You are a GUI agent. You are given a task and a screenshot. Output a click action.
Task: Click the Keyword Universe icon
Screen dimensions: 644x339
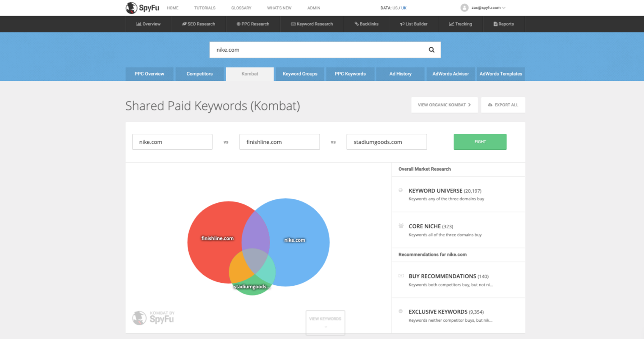(x=401, y=190)
